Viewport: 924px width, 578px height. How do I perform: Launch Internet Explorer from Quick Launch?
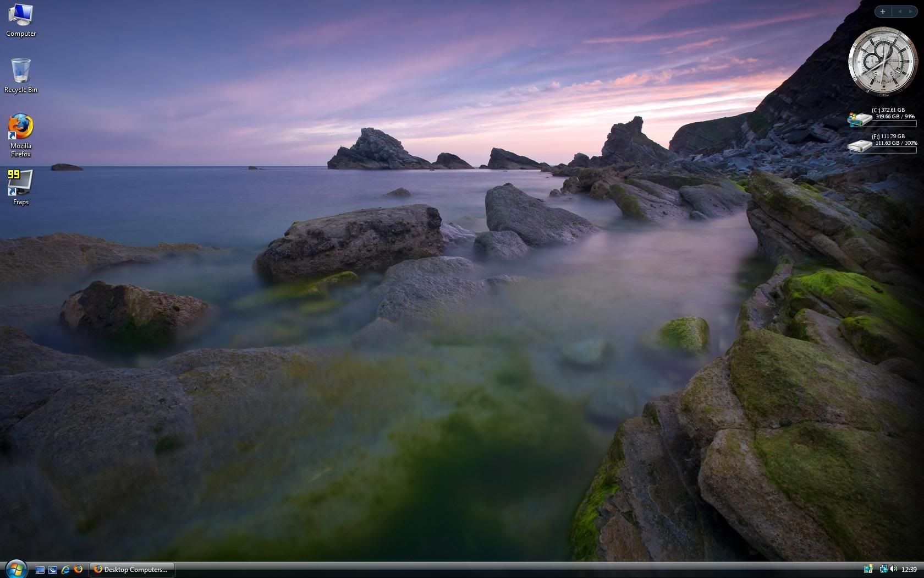[65, 570]
